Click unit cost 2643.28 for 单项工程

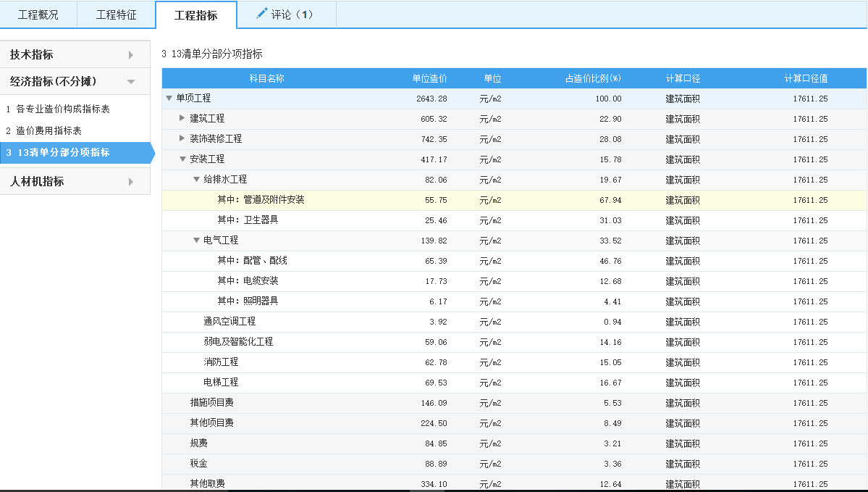[x=431, y=99]
